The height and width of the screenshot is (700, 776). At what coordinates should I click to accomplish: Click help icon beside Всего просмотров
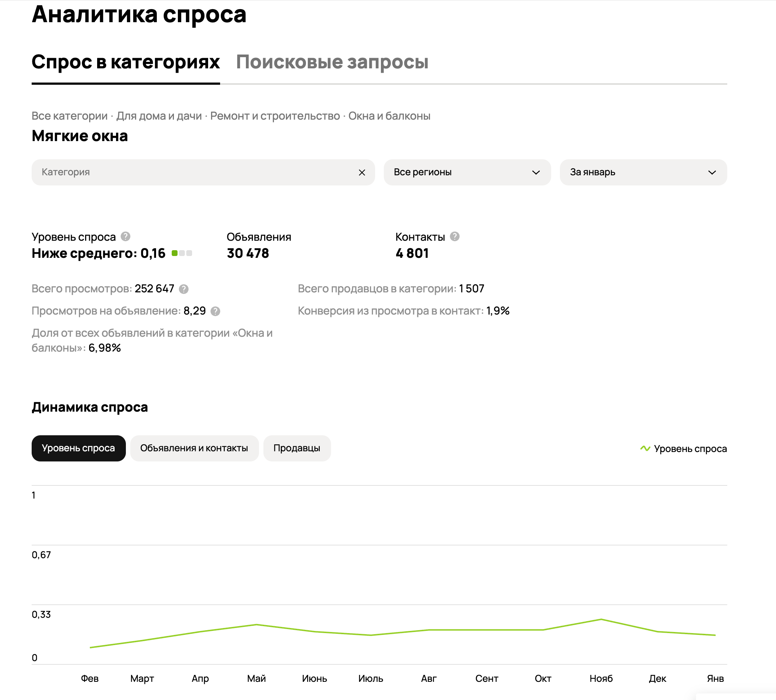[184, 289]
